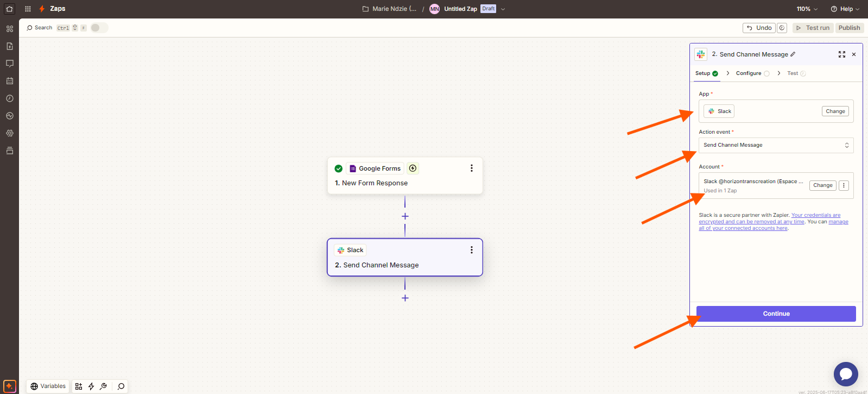Open the activity pulse sidebar icon
Screen dimensions: 868x394
point(9,116)
